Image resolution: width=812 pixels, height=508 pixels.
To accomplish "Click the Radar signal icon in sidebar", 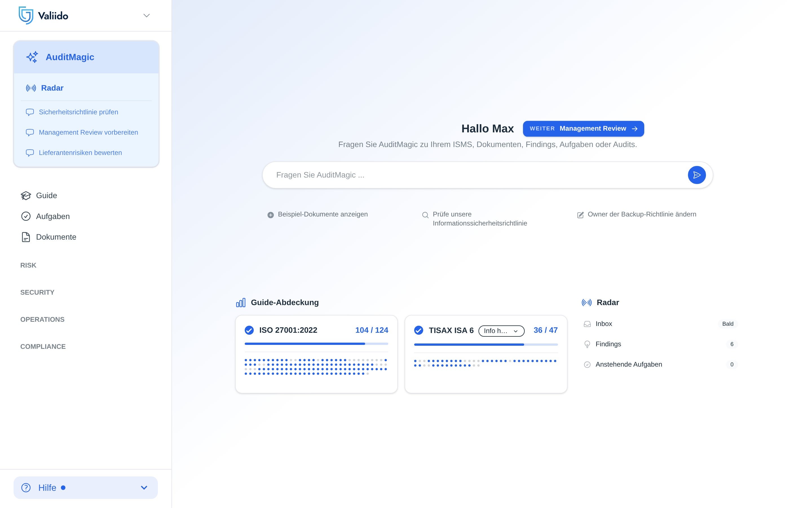I will click(31, 88).
